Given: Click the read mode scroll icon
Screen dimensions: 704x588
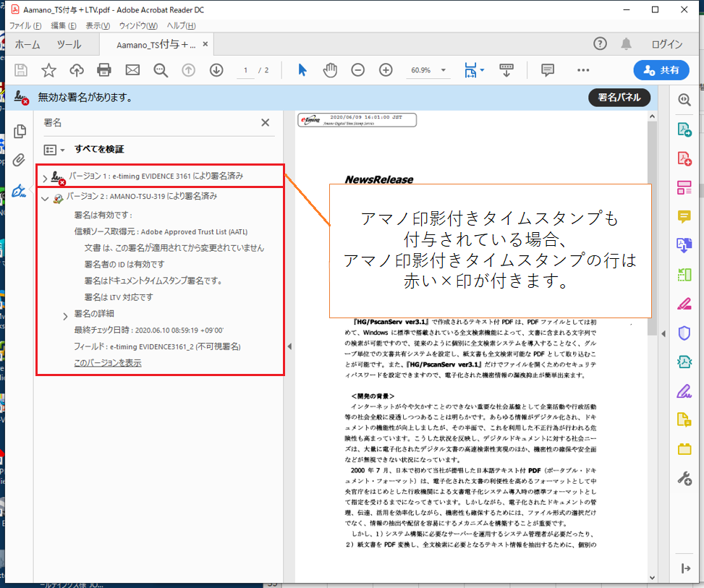Looking at the screenshot, I should tap(506, 70).
